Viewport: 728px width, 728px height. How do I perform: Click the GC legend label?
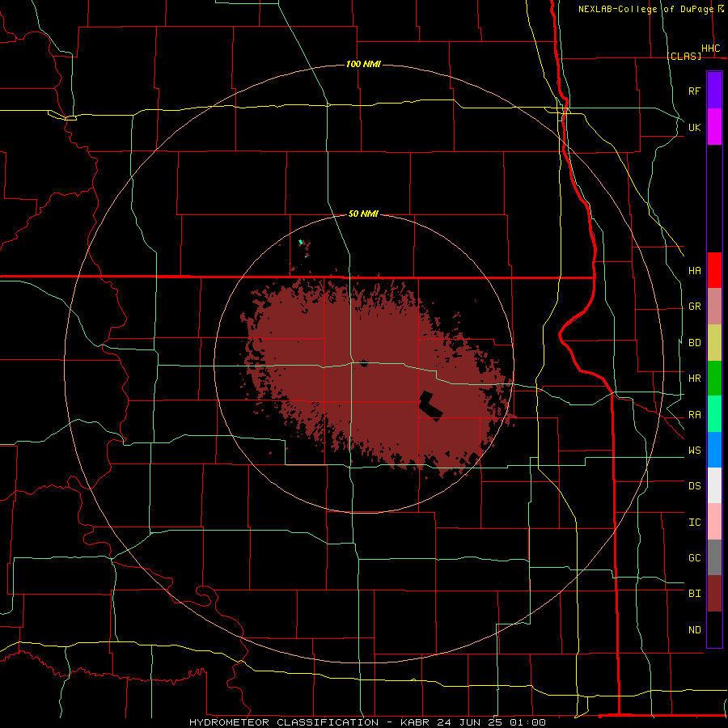pos(694,557)
